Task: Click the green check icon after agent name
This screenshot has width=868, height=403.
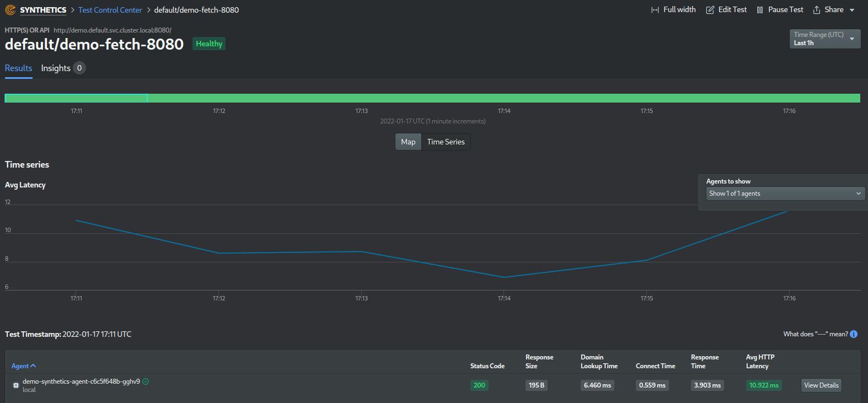Action: [x=146, y=381]
